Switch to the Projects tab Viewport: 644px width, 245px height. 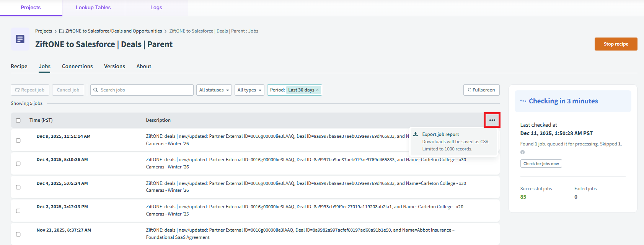point(31,8)
